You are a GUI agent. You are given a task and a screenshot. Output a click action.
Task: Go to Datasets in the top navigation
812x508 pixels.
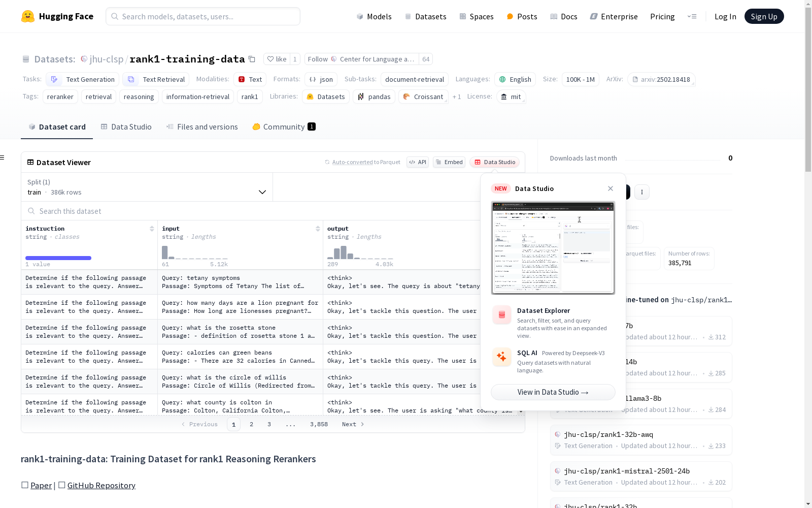coord(425,16)
